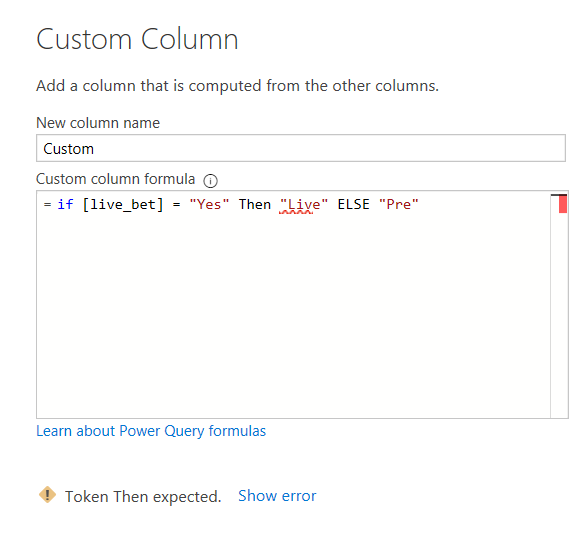Click the ELSE keyword in the formula
This screenshot has height=542, width=573.
tap(353, 204)
